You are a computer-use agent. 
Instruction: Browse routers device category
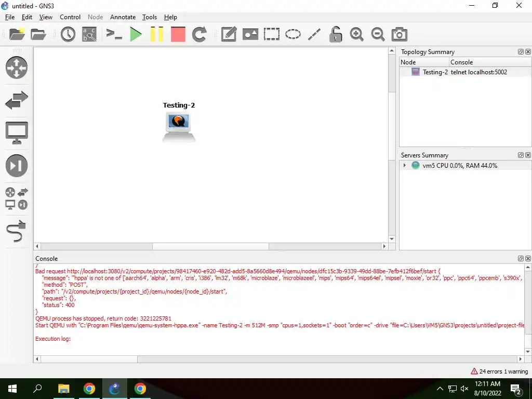point(16,68)
